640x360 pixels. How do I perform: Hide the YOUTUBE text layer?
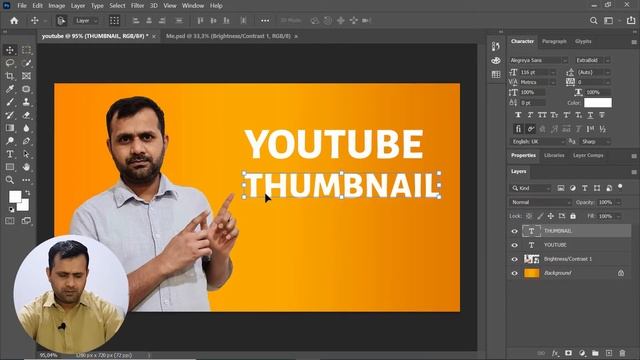[514, 245]
